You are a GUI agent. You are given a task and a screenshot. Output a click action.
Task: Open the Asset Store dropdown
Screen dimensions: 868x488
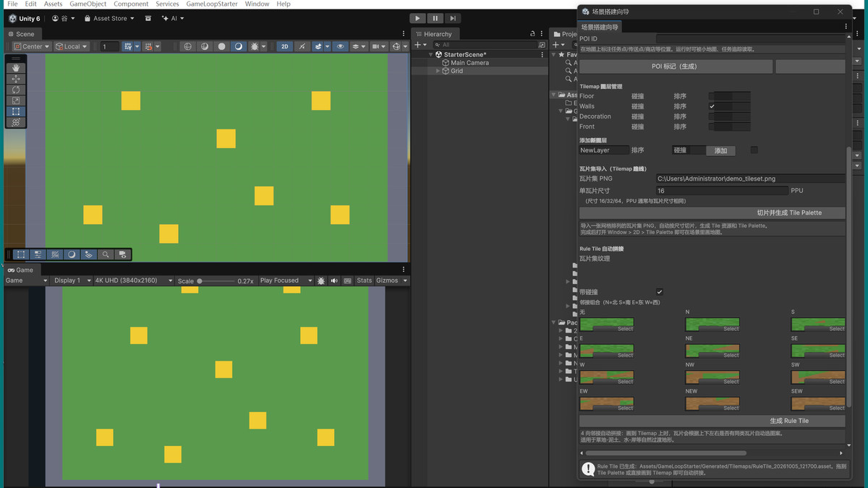pos(109,18)
